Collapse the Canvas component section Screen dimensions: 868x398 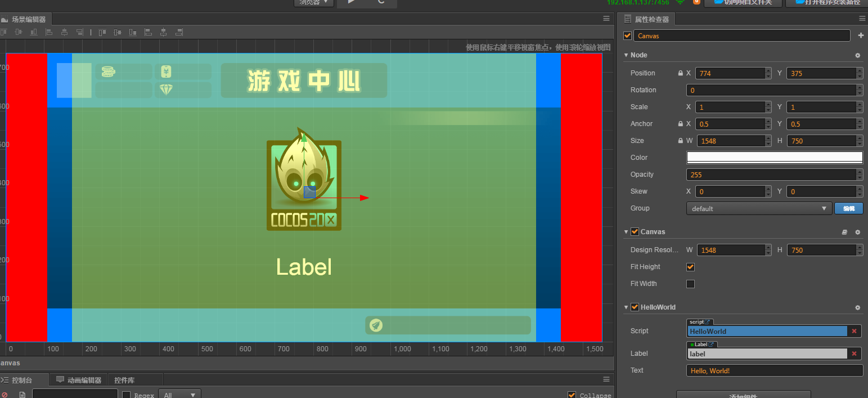click(626, 232)
